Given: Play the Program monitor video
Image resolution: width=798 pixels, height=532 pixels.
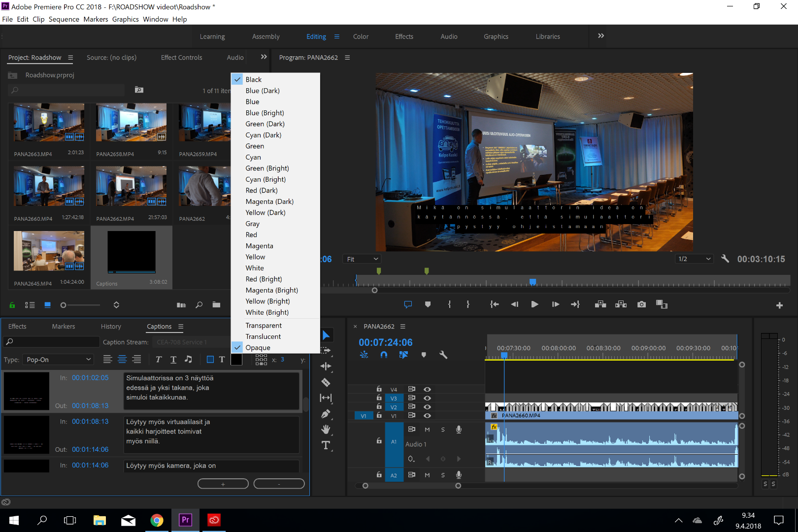Looking at the screenshot, I should point(534,304).
